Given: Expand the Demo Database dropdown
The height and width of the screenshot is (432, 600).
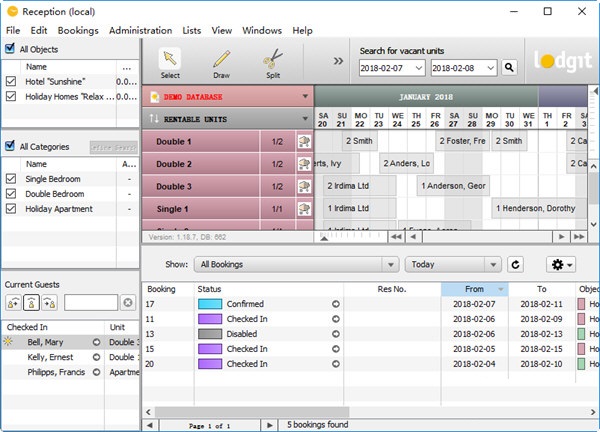Looking at the screenshot, I should click(x=304, y=97).
